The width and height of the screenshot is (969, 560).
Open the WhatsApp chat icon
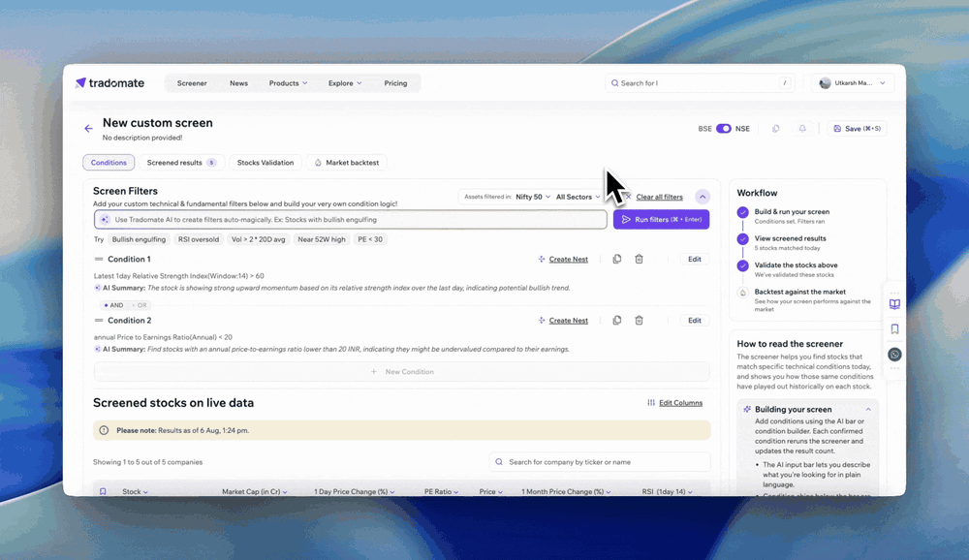[x=894, y=355]
